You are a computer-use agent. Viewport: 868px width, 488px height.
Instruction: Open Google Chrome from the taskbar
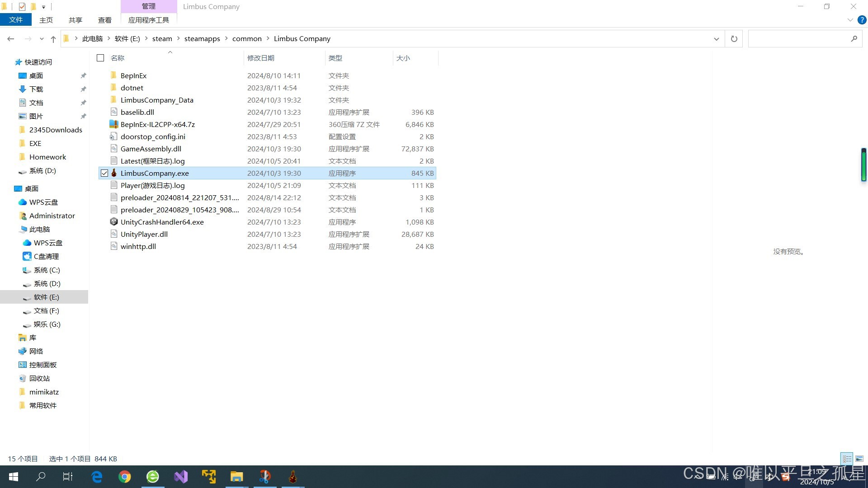point(124,476)
